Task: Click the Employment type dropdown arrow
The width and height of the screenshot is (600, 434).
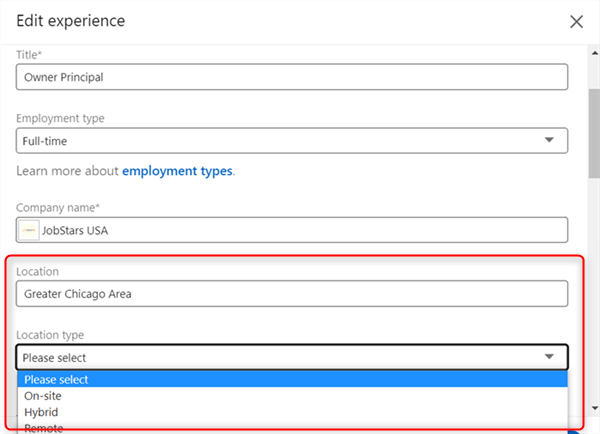Action: tap(549, 141)
